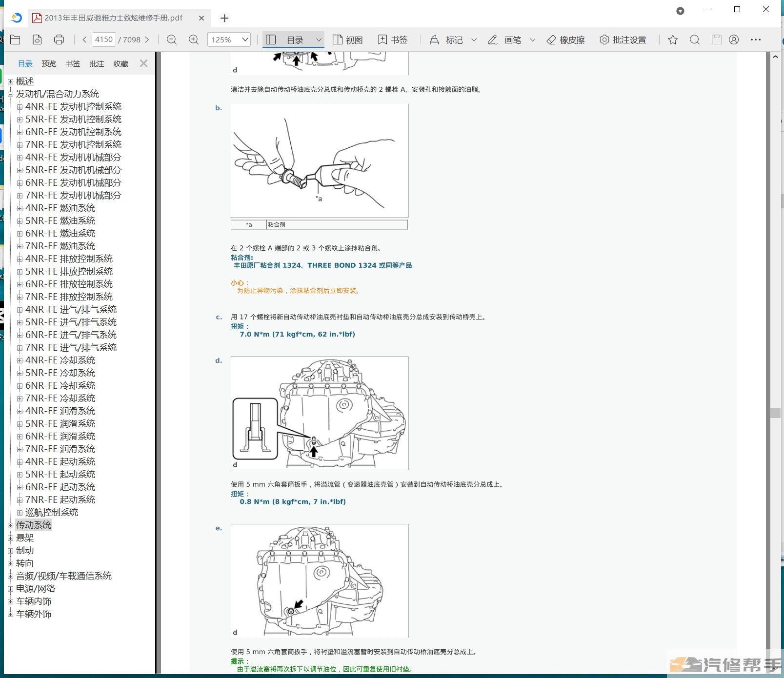Click the scroll up arrow
Image resolution: width=784 pixels, height=678 pixels.
tap(775, 57)
